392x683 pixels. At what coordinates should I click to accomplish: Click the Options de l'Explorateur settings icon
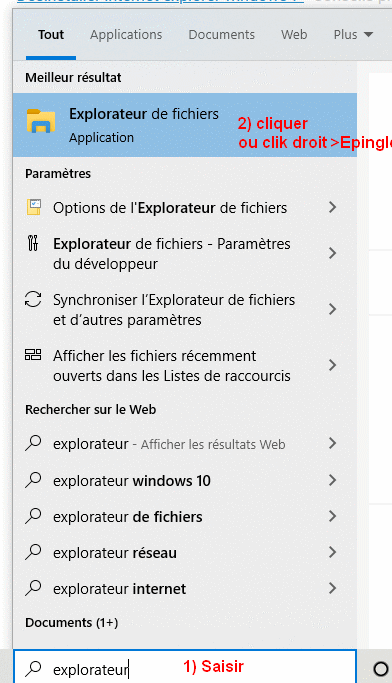(34, 207)
